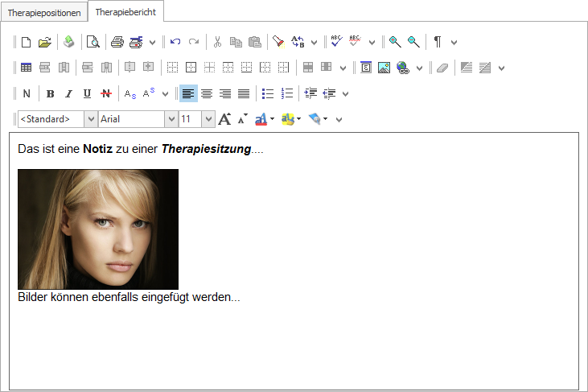Insert a table using the table grid icon

point(27,68)
